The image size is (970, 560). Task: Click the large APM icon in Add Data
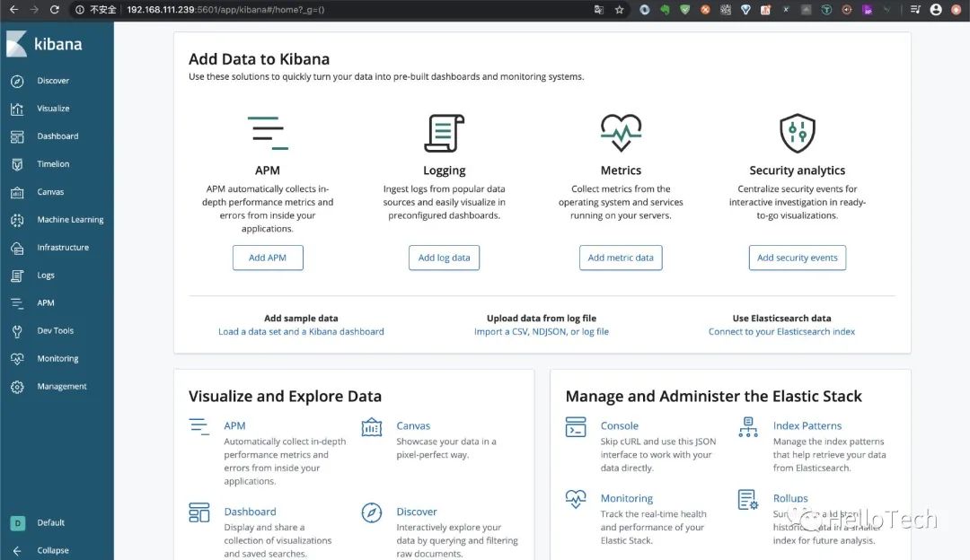coord(268,133)
